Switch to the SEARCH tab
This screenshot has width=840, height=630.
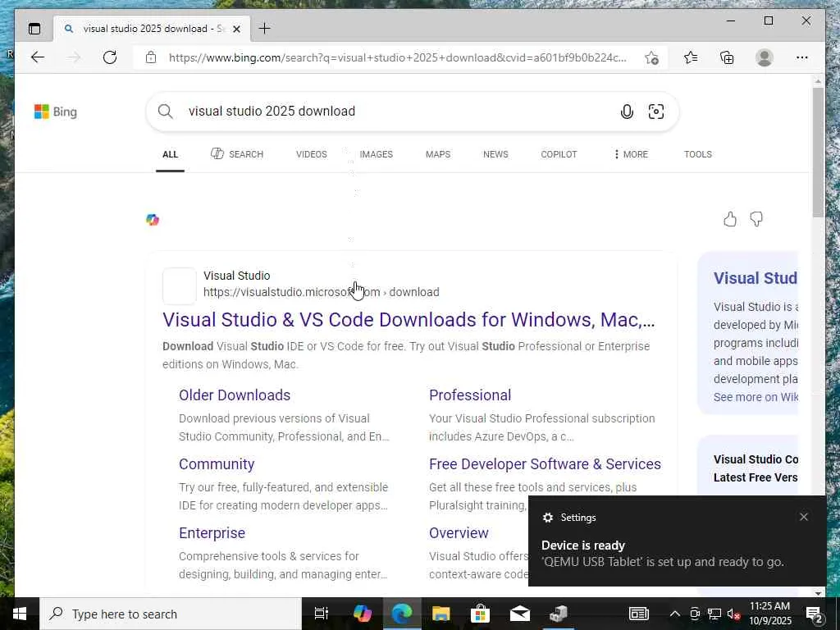click(237, 154)
